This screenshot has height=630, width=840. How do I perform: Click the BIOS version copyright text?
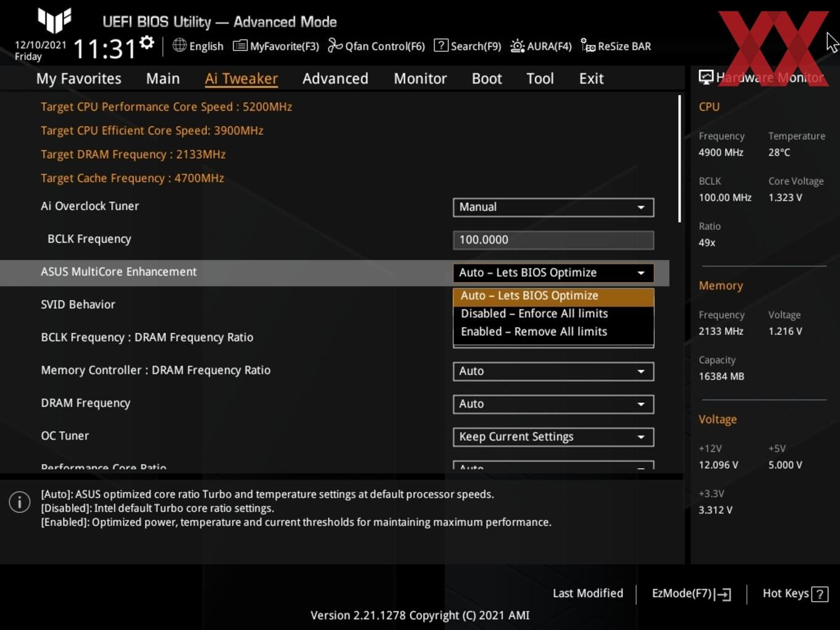coord(420,615)
